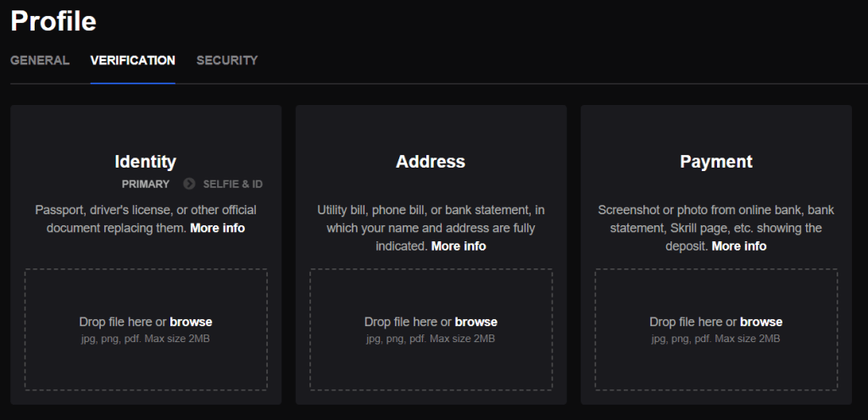Open More info under Identity

[x=218, y=228]
